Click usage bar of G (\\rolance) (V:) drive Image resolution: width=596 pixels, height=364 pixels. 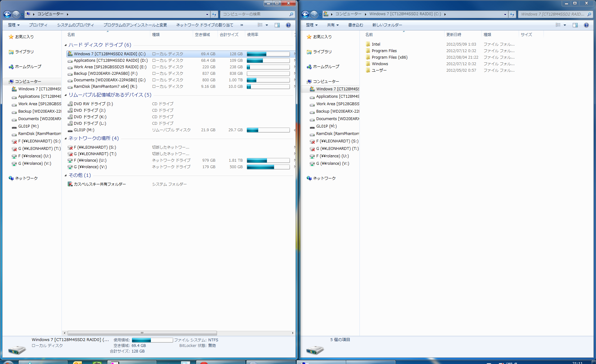coord(268,167)
